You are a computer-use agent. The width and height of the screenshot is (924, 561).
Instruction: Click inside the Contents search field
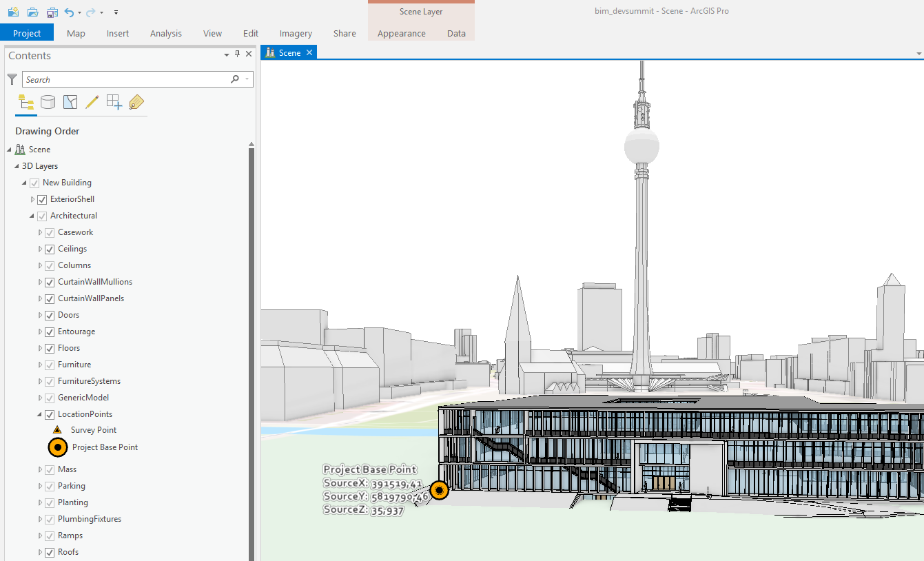click(x=124, y=79)
